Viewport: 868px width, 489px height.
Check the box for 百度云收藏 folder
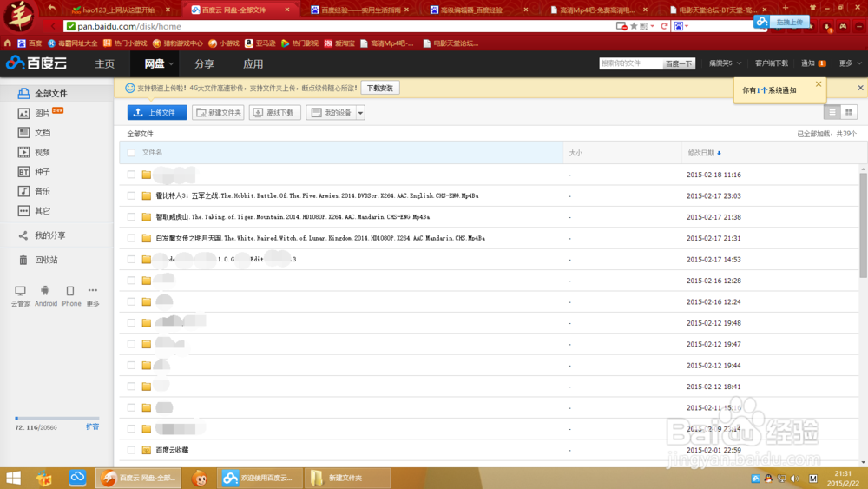tap(131, 450)
